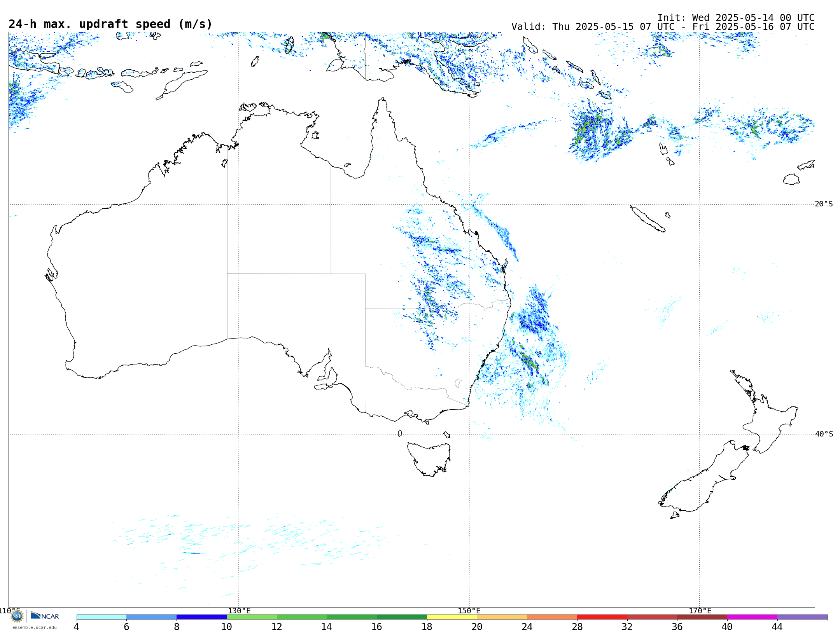Click the magenta 40–44 colorbar segment

point(752,617)
